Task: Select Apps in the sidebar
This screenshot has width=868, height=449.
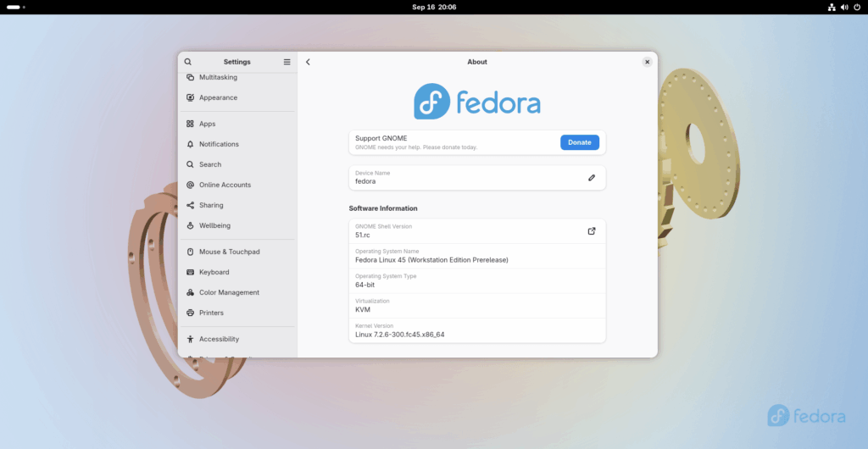Action: [x=238, y=124]
